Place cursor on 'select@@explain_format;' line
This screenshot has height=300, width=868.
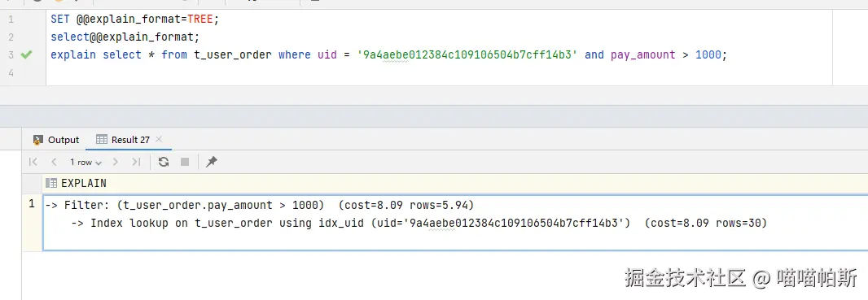click(x=125, y=37)
